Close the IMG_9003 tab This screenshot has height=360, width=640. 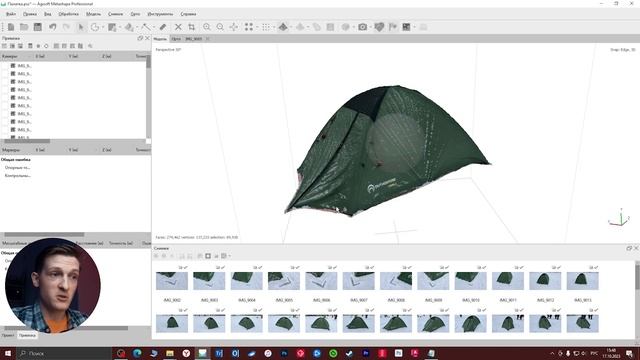coord(207,39)
